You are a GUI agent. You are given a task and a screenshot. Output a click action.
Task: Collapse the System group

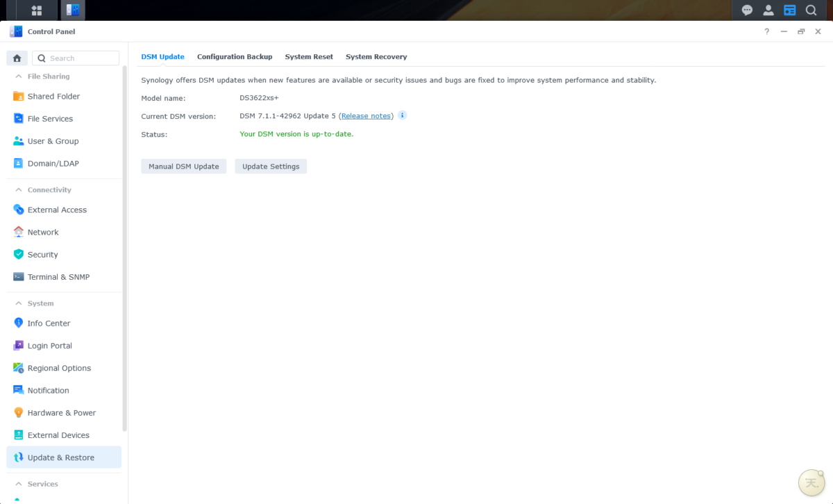coord(19,303)
